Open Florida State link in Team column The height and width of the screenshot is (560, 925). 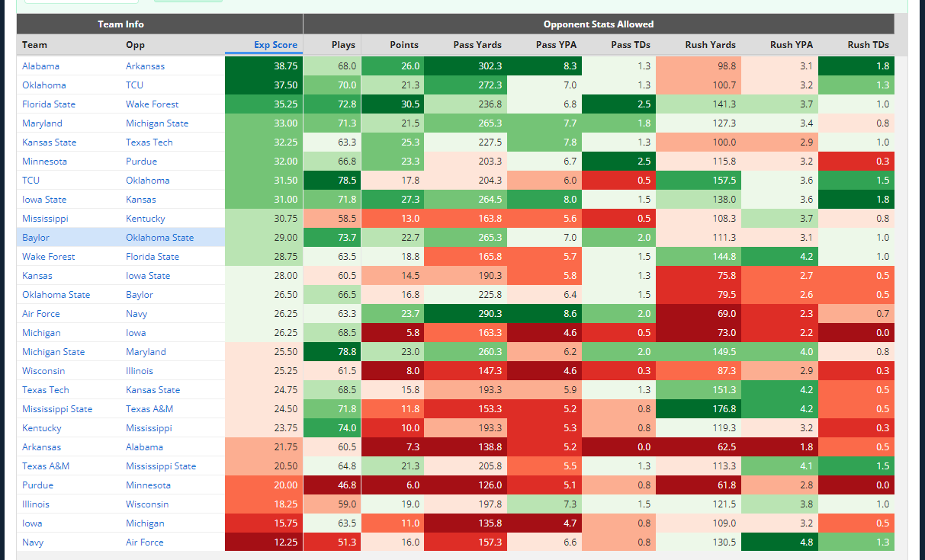tap(49, 104)
